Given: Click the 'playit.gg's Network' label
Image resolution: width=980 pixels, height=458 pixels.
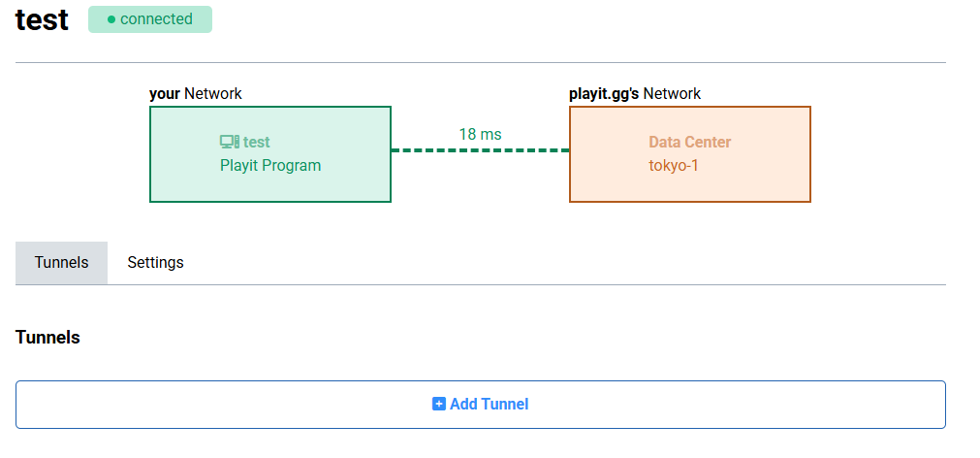Looking at the screenshot, I should [x=635, y=94].
